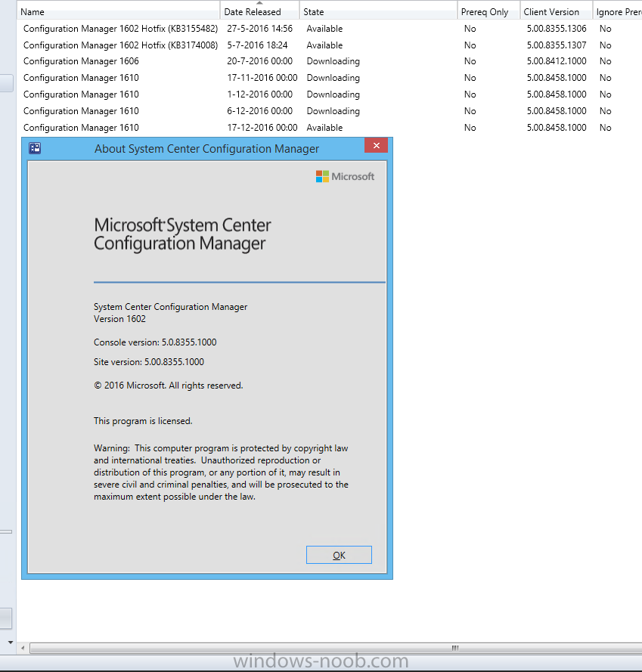Select Configuration Manager 1610 released 1-12-2016

pyautogui.click(x=330, y=94)
